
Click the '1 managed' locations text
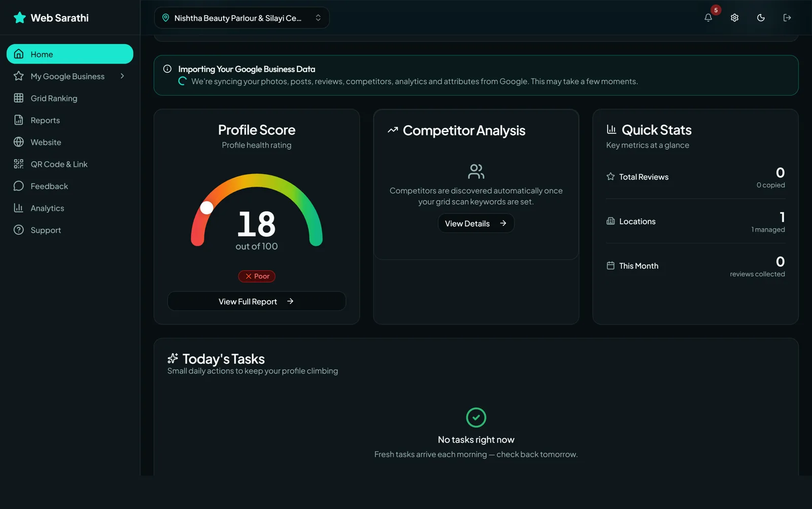pyautogui.click(x=768, y=230)
